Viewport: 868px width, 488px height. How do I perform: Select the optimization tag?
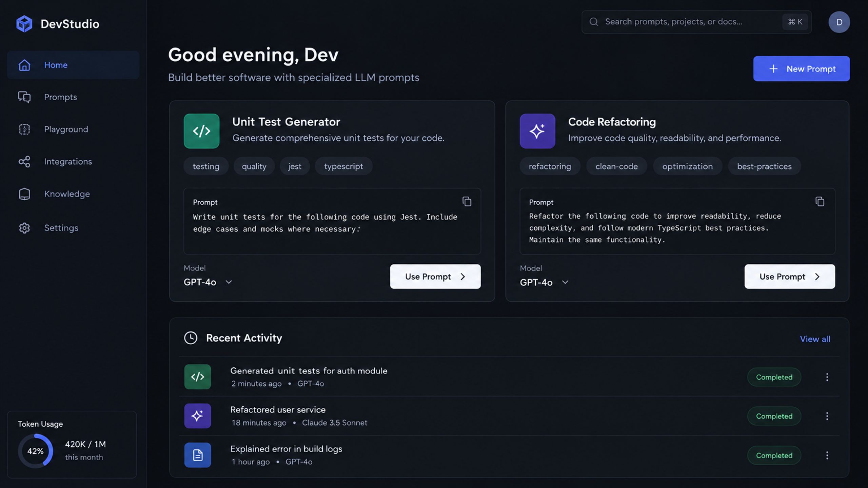click(x=688, y=166)
